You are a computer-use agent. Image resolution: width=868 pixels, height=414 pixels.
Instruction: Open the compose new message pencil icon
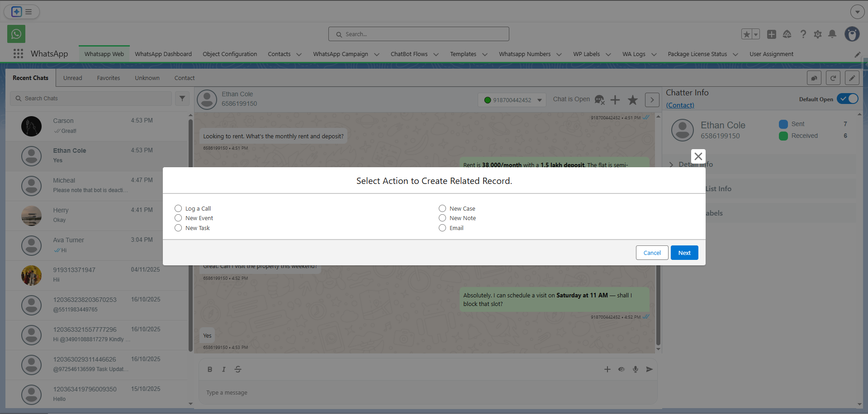[852, 78]
